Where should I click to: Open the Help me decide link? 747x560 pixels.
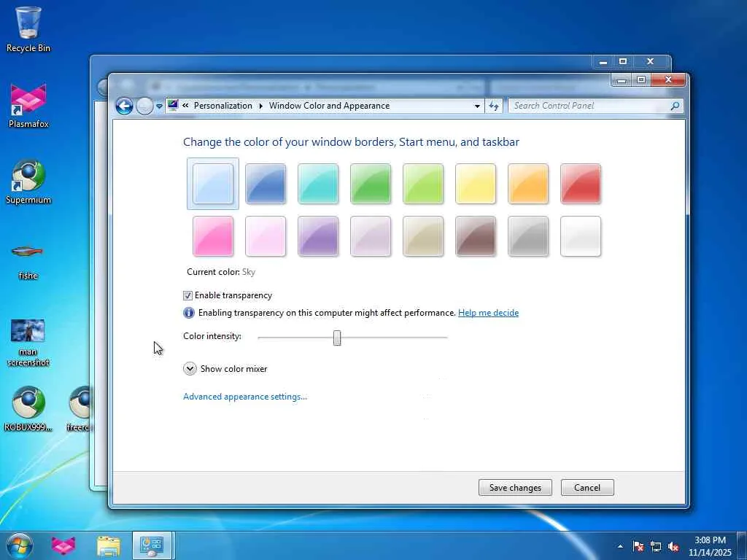tap(488, 313)
